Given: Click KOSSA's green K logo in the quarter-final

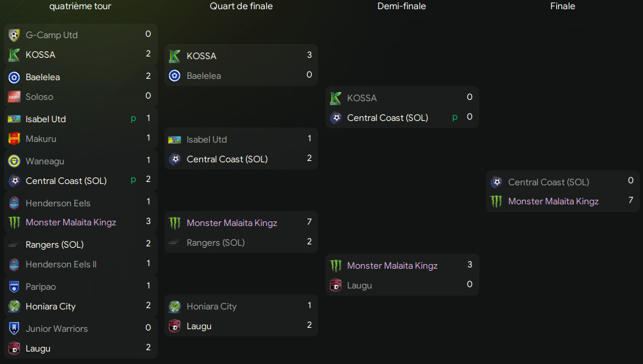Looking at the screenshot, I should [175, 56].
